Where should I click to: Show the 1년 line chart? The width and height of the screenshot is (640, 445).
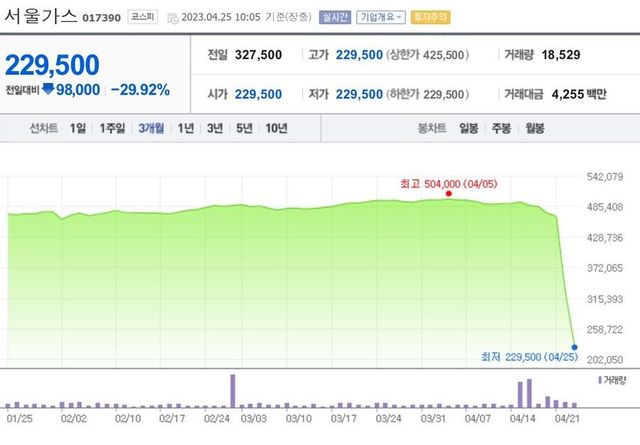click(x=186, y=128)
